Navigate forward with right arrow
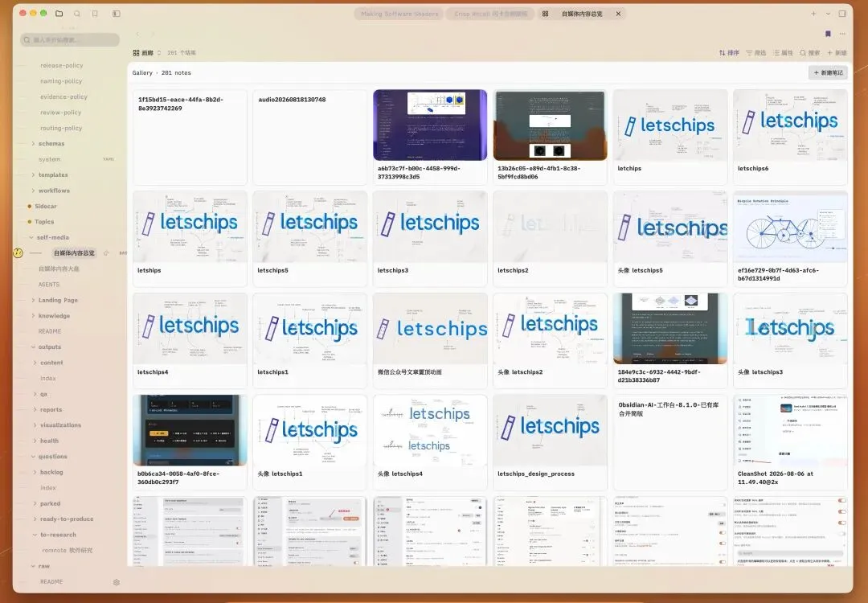 [x=153, y=35]
